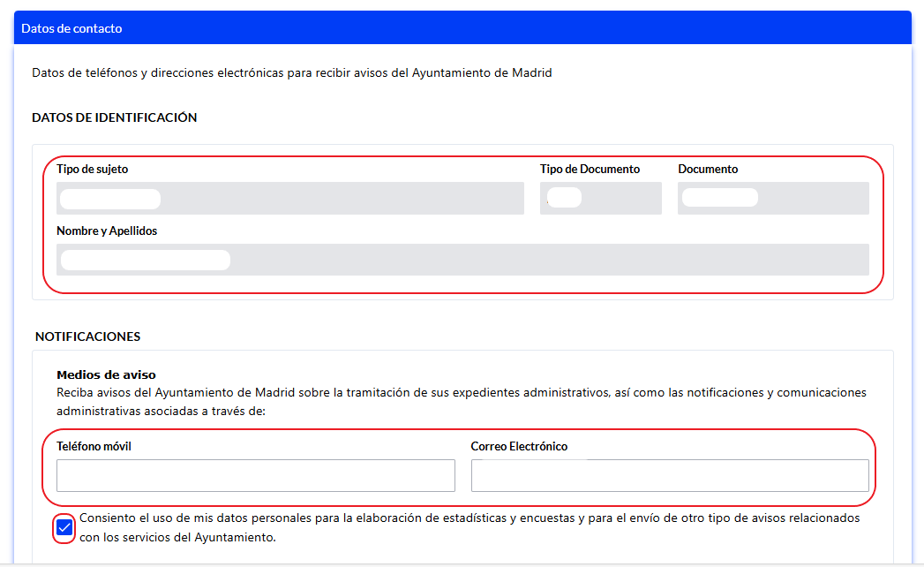The image size is (924, 567).
Task: Click the Nombre y Apellidos label
Action: 107,231
